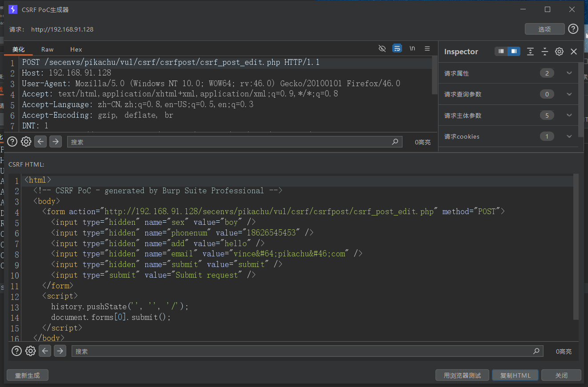Open Inspector settings gear icon
The width and height of the screenshot is (588, 387).
(559, 52)
